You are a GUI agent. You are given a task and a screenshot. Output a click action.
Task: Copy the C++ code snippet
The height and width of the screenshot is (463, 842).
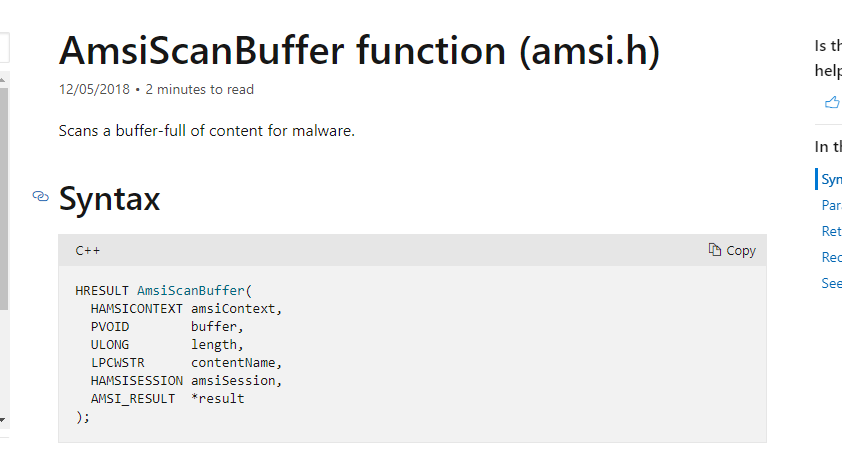(732, 250)
